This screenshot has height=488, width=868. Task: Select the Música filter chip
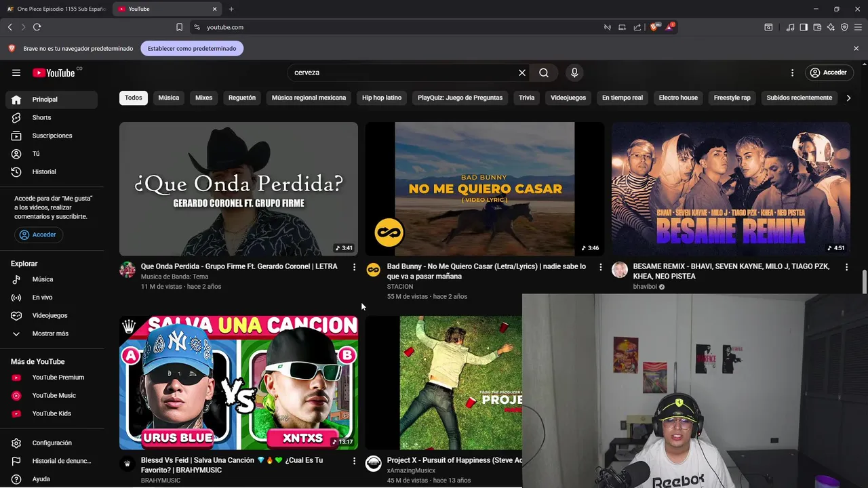tap(169, 98)
